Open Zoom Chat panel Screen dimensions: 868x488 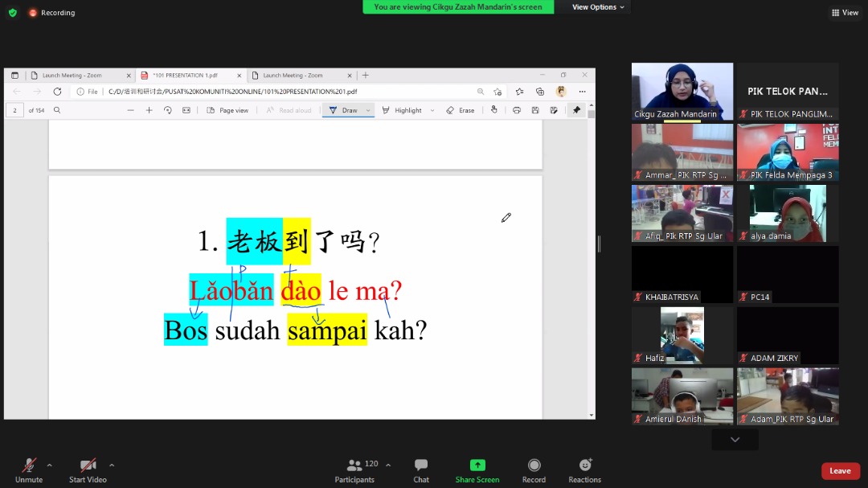pos(421,471)
